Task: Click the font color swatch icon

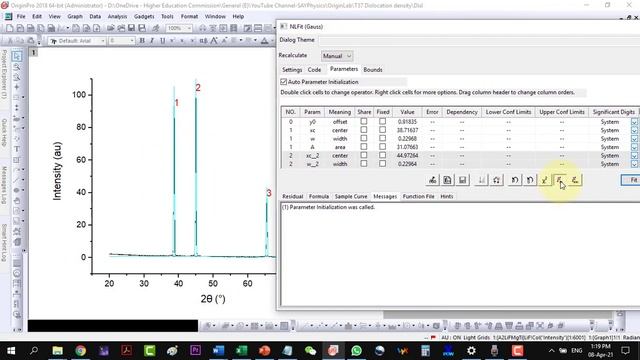Action: tap(264, 41)
